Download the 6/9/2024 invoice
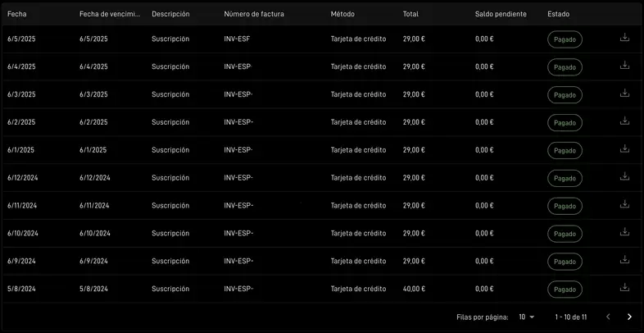 pos(624,259)
